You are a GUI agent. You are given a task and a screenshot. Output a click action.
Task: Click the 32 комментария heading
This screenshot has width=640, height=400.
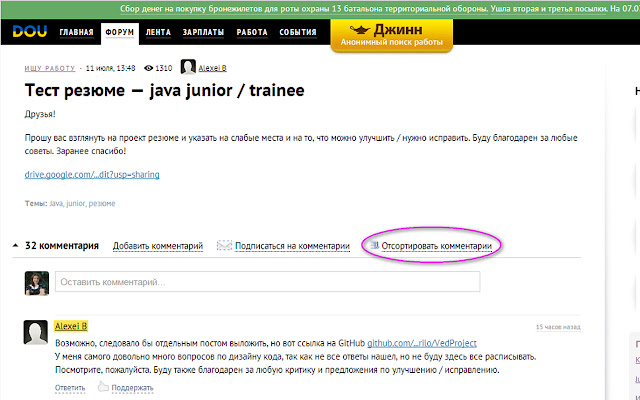62,246
